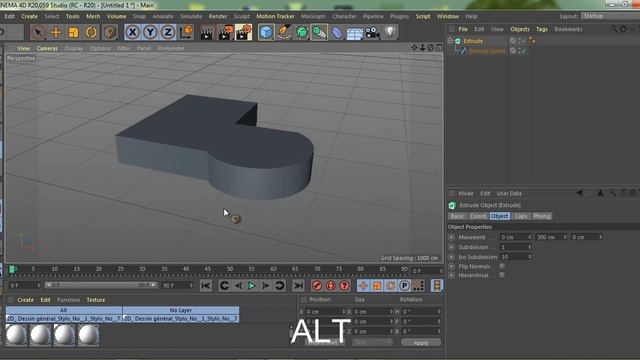This screenshot has width=640, height=360.
Task: Select the No Layer material tab
Action: 180,310
